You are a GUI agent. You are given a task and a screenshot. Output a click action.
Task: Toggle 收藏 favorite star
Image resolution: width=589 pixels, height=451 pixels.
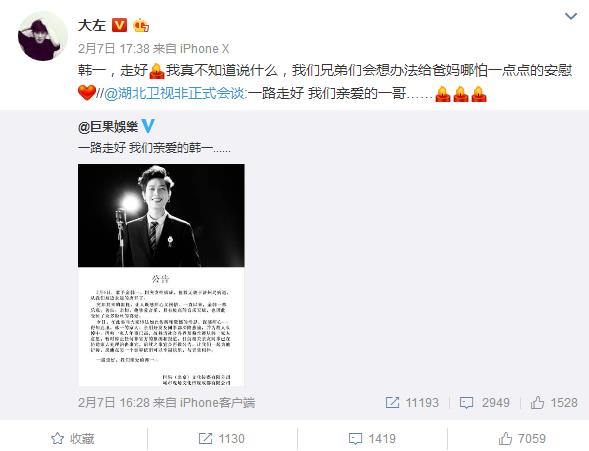click(x=72, y=438)
